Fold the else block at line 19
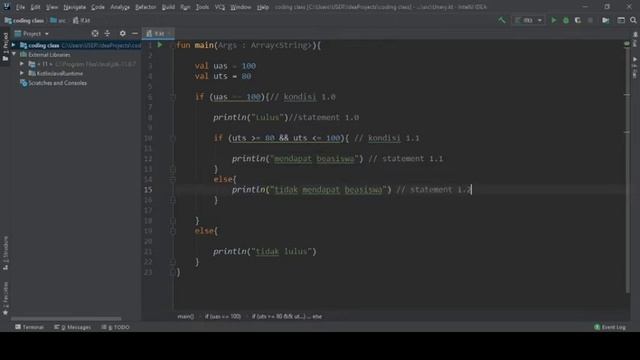This screenshot has height=360, width=640. click(173, 231)
